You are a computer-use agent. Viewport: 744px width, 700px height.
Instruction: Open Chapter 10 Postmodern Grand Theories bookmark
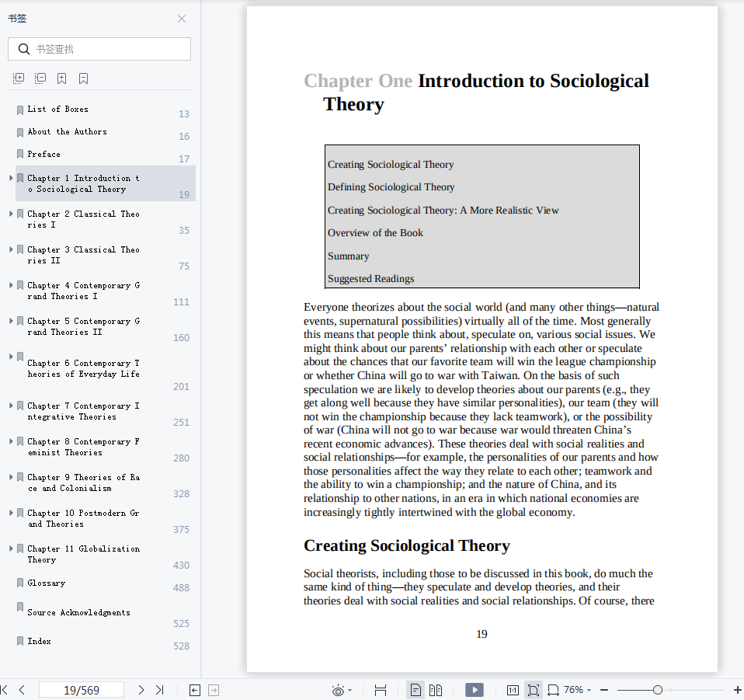coord(84,518)
